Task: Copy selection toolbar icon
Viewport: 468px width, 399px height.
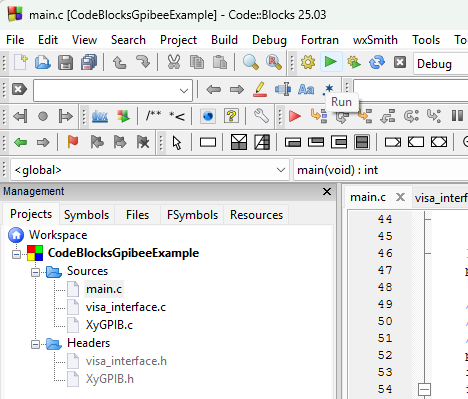Action: click(197, 62)
